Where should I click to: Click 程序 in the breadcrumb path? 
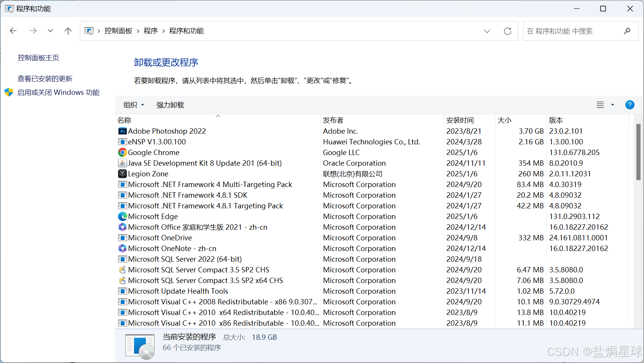(151, 31)
